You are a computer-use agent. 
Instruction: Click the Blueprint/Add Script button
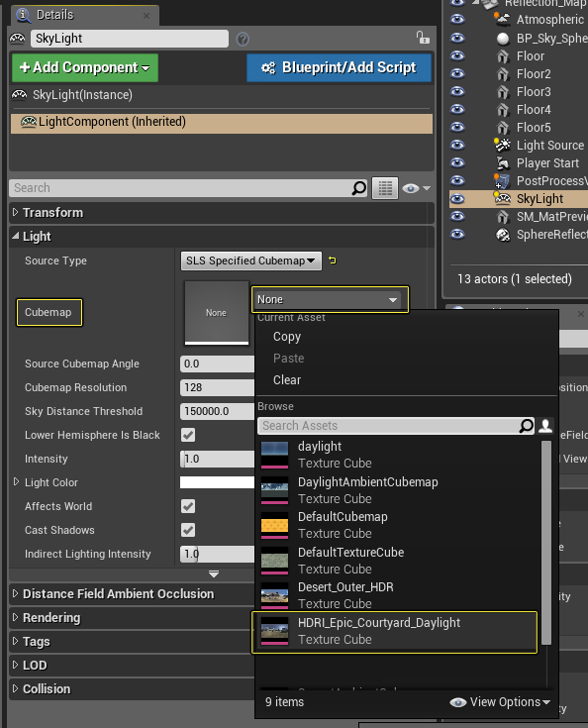tap(340, 67)
